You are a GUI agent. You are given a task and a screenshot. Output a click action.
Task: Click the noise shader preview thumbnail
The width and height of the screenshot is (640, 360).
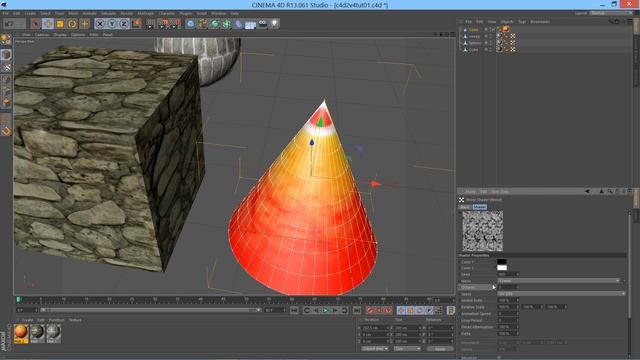tap(482, 231)
